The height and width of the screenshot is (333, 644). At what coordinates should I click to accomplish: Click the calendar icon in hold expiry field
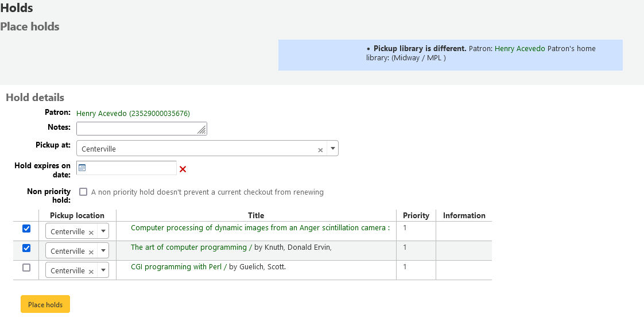pyautogui.click(x=82, y=168)
